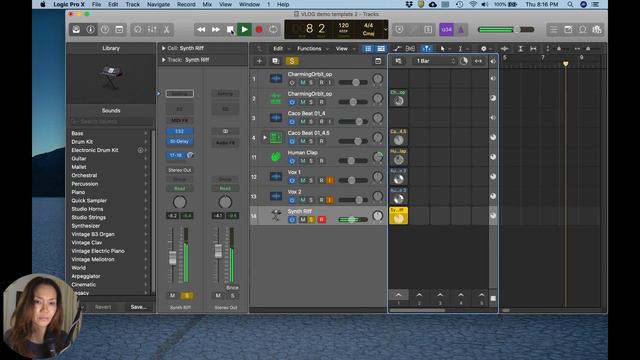Open the 1 Bar quantize start dropdown
This screenshot has height=360, width=640.
tap(435, 61)
